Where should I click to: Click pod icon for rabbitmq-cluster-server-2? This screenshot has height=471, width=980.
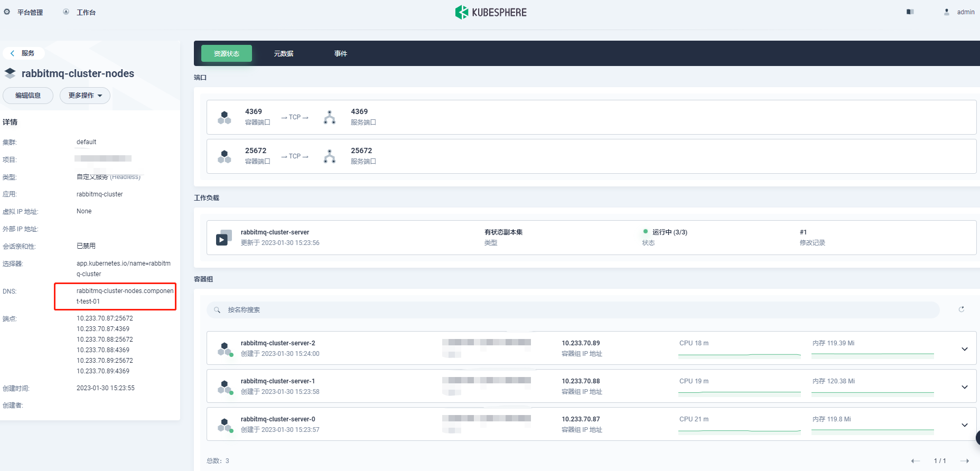pyautogui.click(x=225, y=348)
